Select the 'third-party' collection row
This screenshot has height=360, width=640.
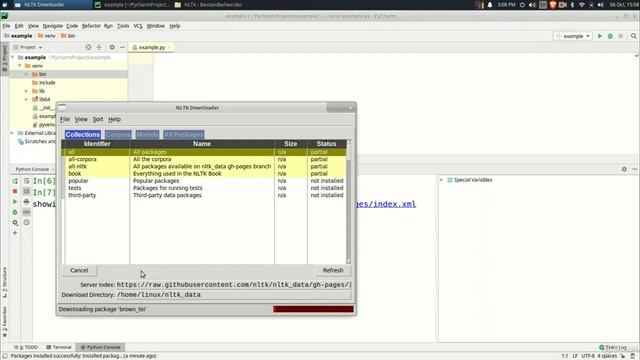coord(205,195)
